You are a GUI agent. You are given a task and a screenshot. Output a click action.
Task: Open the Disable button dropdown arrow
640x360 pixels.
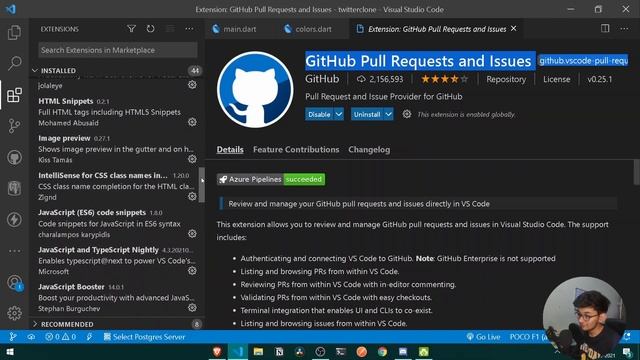click(x=339, y=114)
